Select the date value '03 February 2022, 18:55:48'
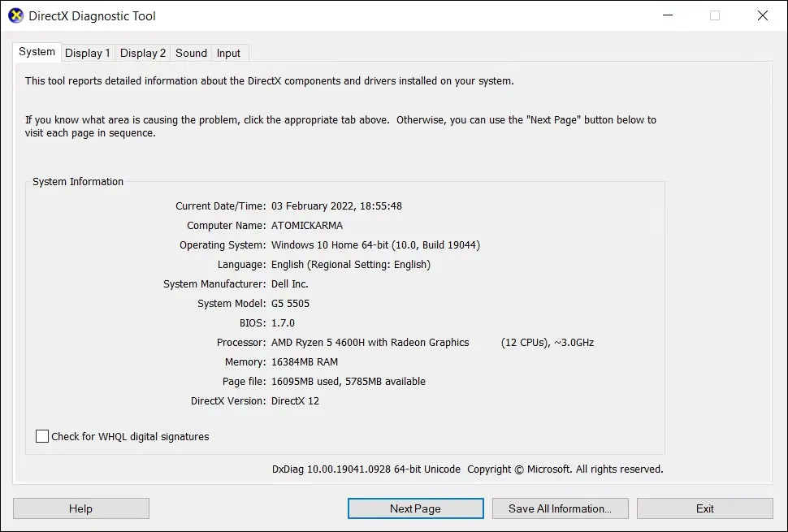Viewport: 788px width, 532px height. point(336,206)
